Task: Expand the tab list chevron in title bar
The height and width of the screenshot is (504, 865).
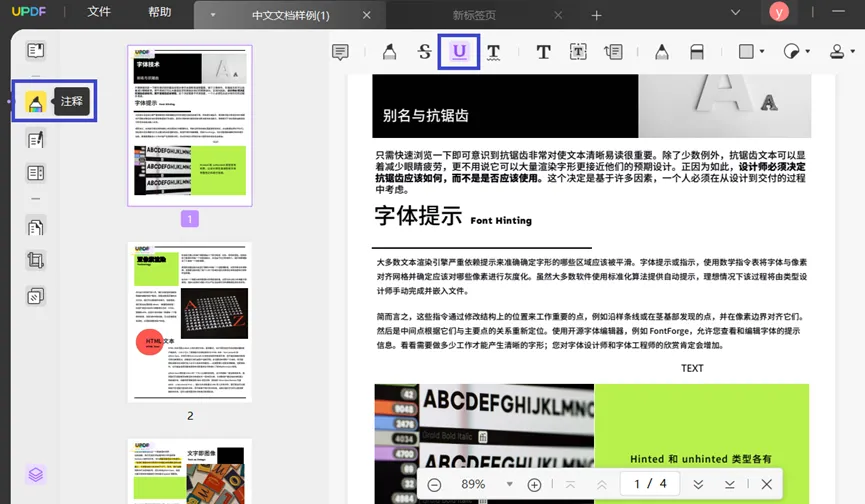Action: point(735,12)
